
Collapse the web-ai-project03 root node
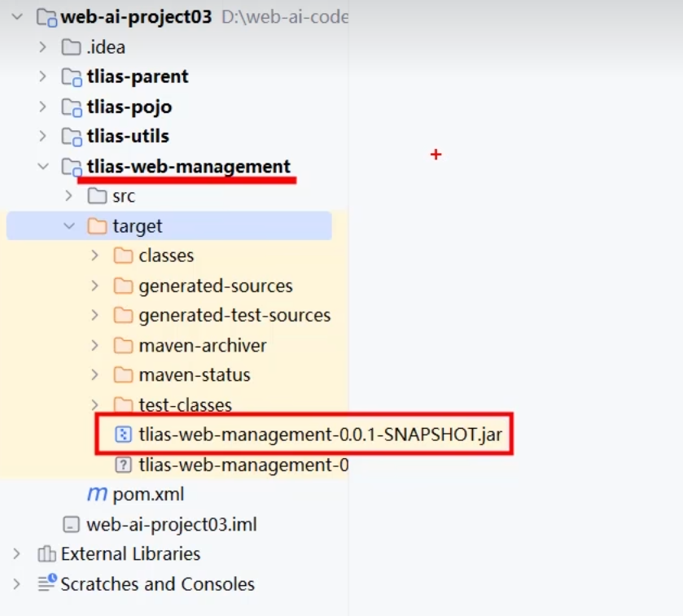(17, 17)
